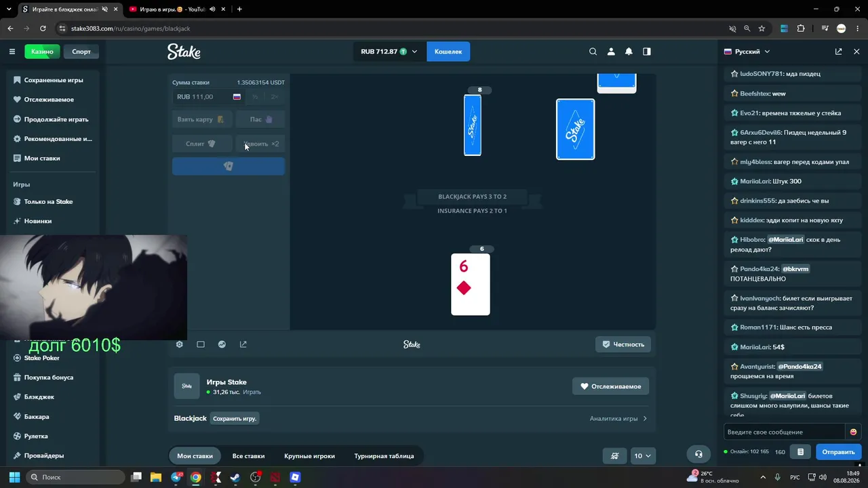868x488 pixels.
Task: Open My bets (Мои ставки) in sidebar
Action: tap(42, 158)
